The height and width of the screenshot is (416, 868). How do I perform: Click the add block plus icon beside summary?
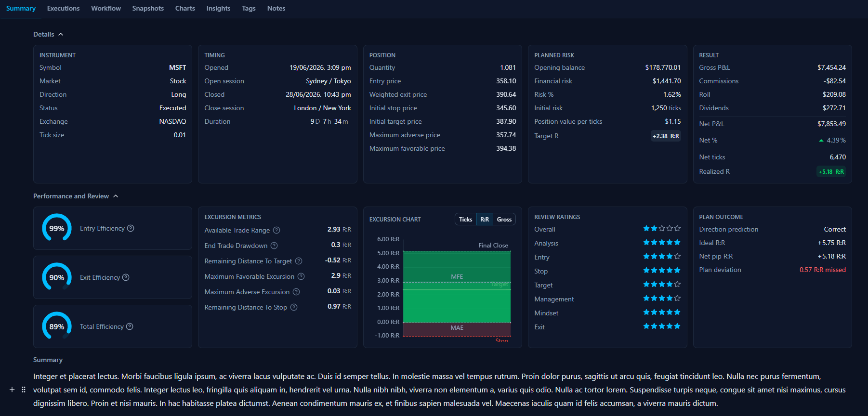click(12, 390)
